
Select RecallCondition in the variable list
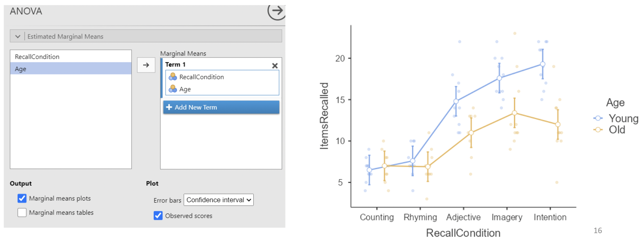click(x=37, y=57)
